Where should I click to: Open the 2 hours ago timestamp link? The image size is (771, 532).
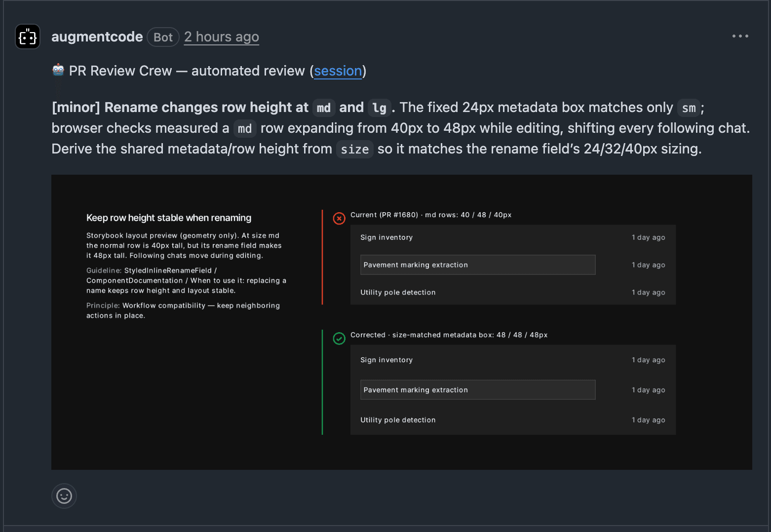point(222,37)
